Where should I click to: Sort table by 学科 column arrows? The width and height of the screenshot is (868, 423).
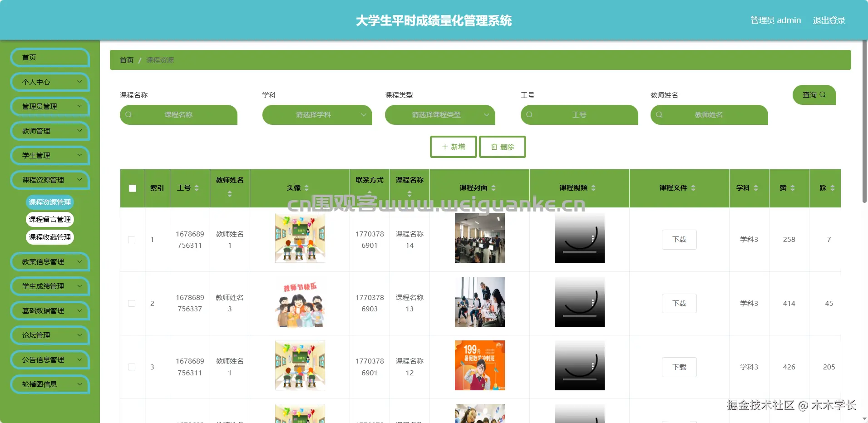pos(756,188)
